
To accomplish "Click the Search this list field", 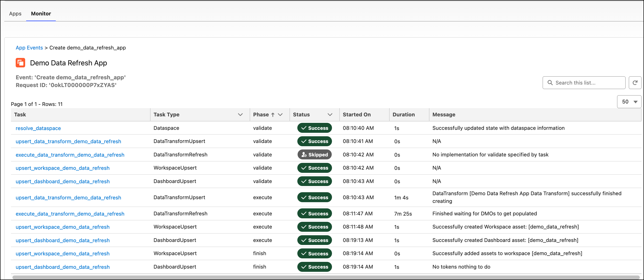I will point(584,83).
